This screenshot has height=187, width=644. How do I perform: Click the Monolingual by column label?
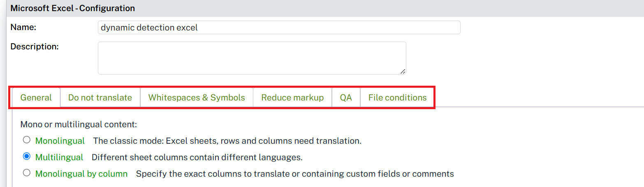tap(81, 174)
